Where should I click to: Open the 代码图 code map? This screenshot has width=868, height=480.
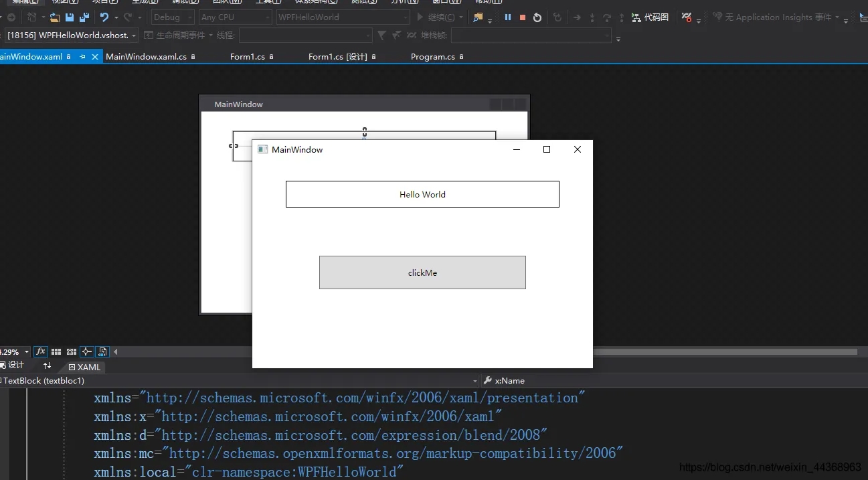tap(650, 17)
